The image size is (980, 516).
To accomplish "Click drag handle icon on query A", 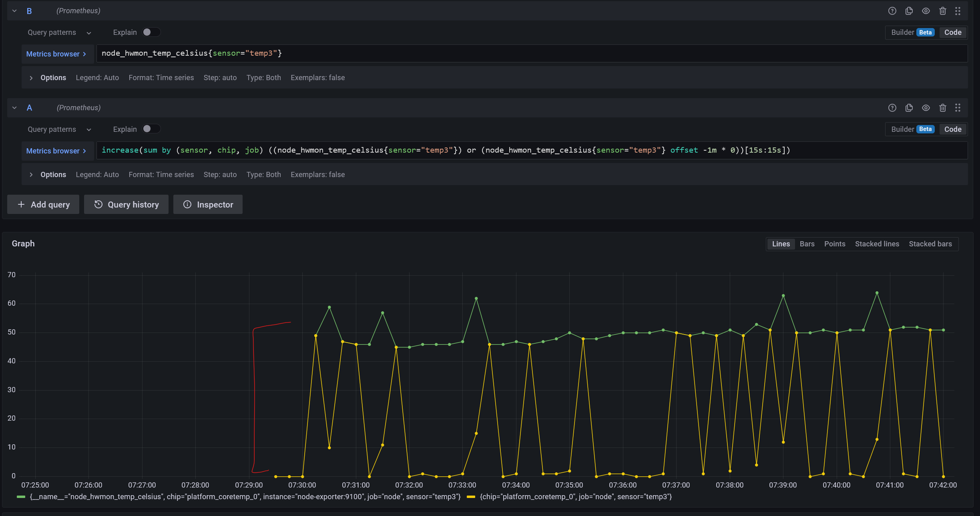I will 958,108.
